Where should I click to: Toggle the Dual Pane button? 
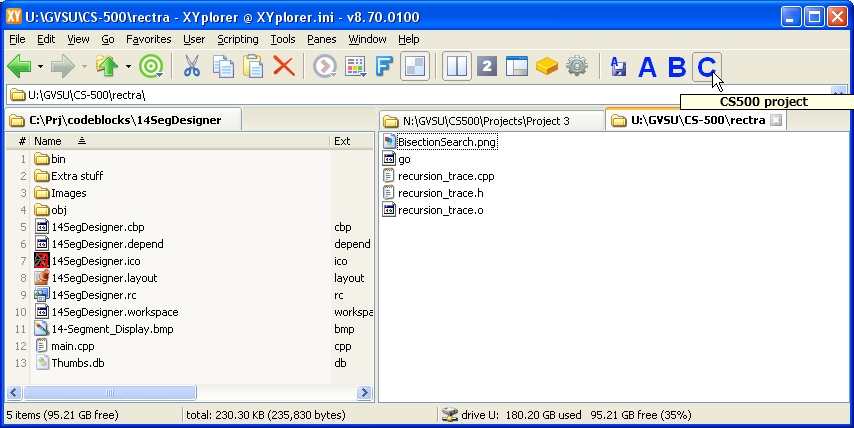[x=456, y=67]
